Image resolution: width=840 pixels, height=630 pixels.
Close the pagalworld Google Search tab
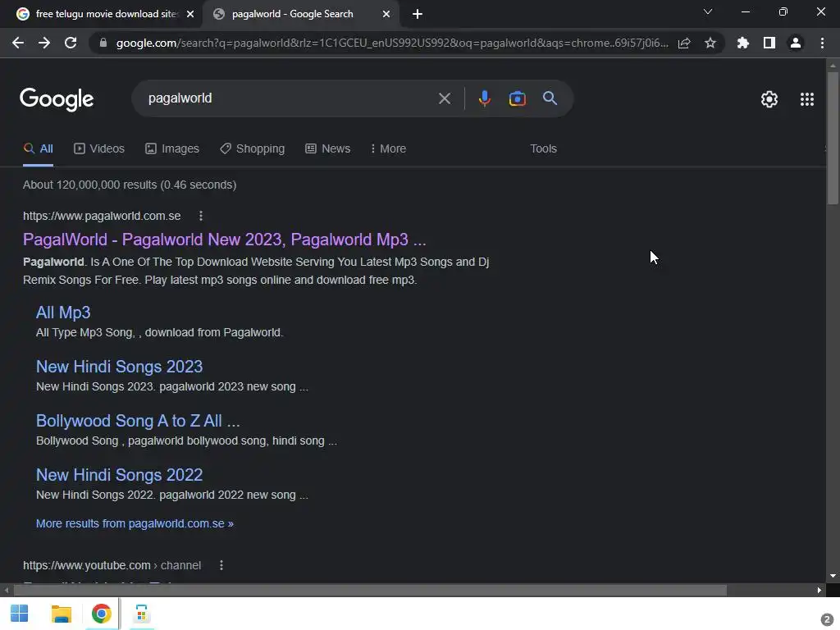386,15
